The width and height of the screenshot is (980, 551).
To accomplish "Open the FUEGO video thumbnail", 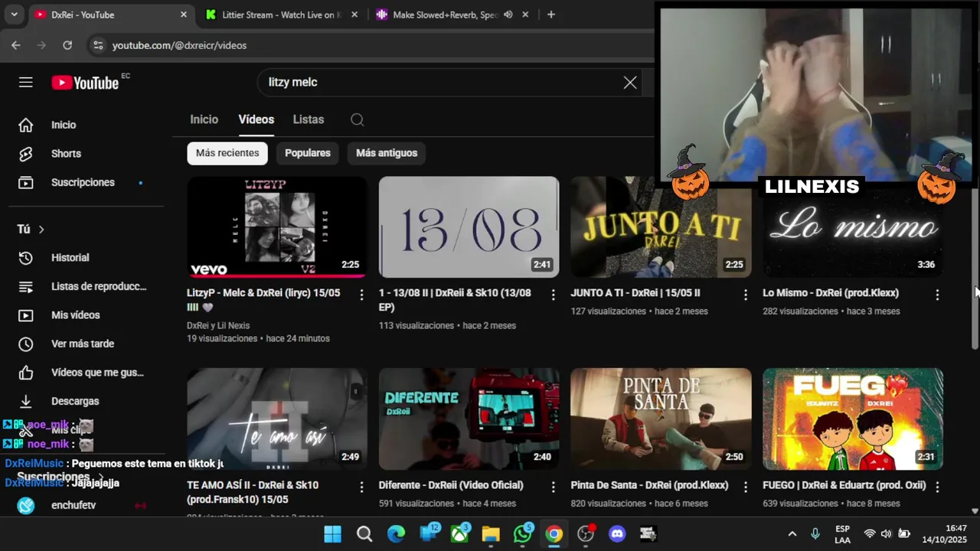I will pos(853,419).
